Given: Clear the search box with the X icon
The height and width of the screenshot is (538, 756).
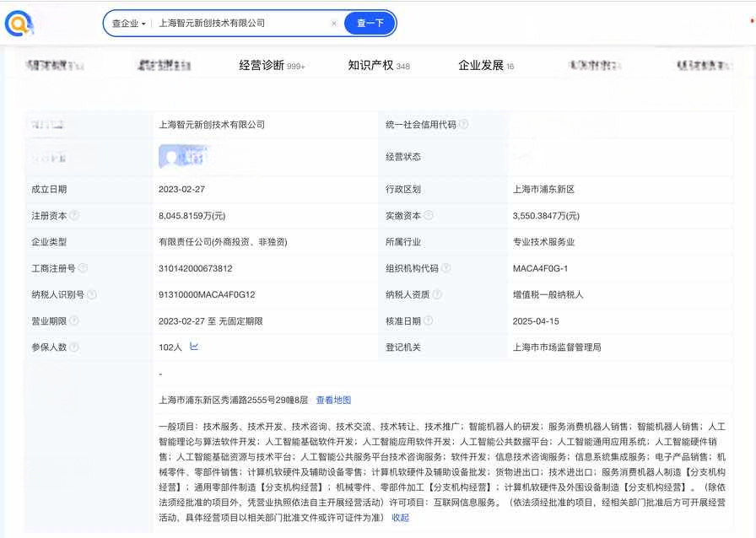Looking at the screenshot, I should [x=333, y=23].
